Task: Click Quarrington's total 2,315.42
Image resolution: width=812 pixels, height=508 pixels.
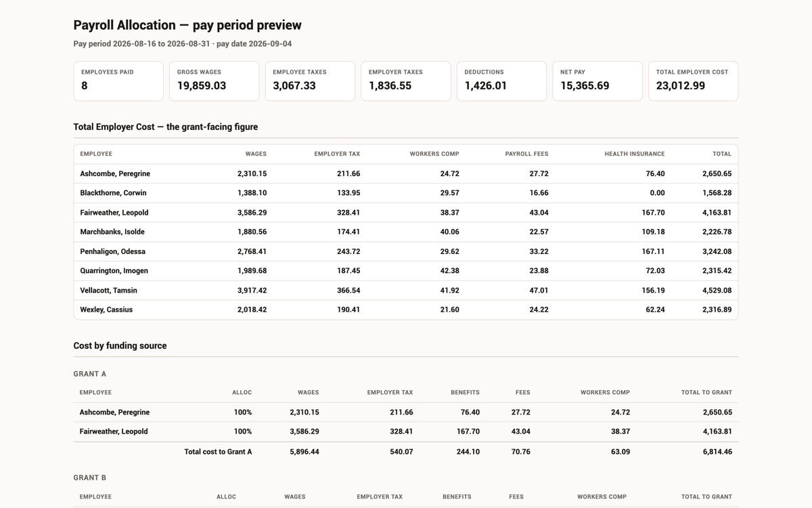Action: 717,270
